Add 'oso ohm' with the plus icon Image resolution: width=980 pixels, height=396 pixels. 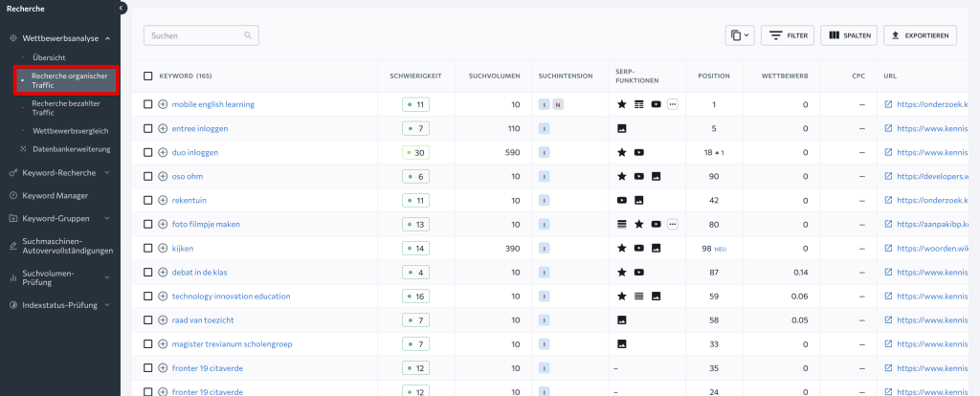(x=163, y=177)
